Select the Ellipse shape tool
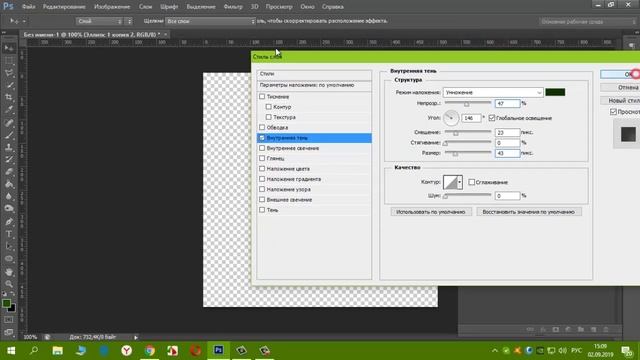Image resolution: width=640 pixels, height=360 pixels. coord(9,259)
